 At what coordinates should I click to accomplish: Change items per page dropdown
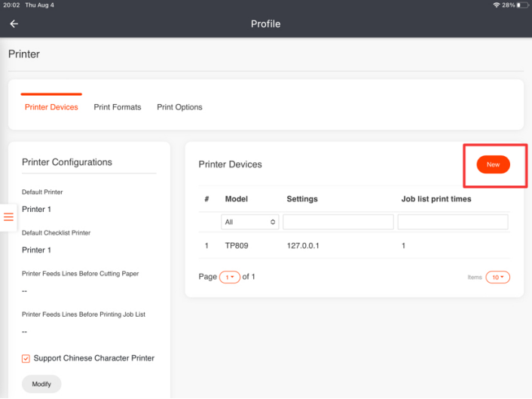[497, 277]
